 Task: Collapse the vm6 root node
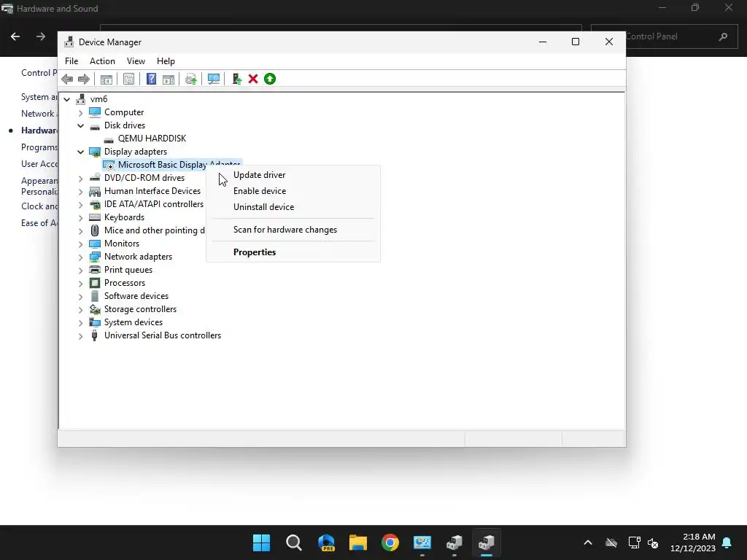click(x=66, y=99)
